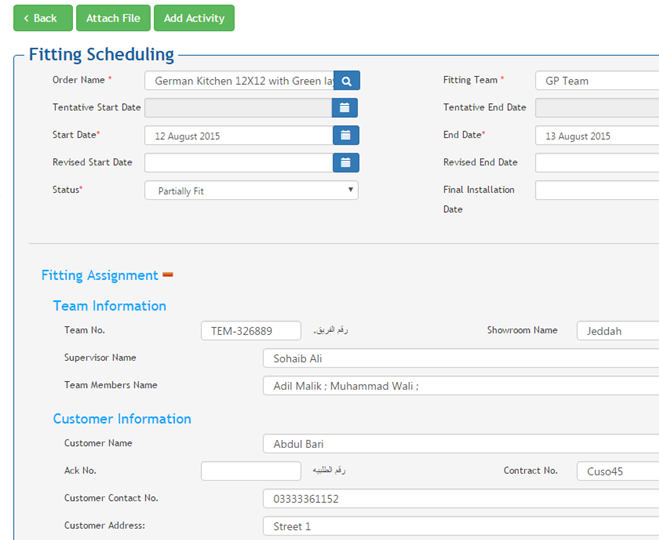Click the Team Members Name field
The width and height of the screenshot is (659, 540).
(x=460, y=385)
